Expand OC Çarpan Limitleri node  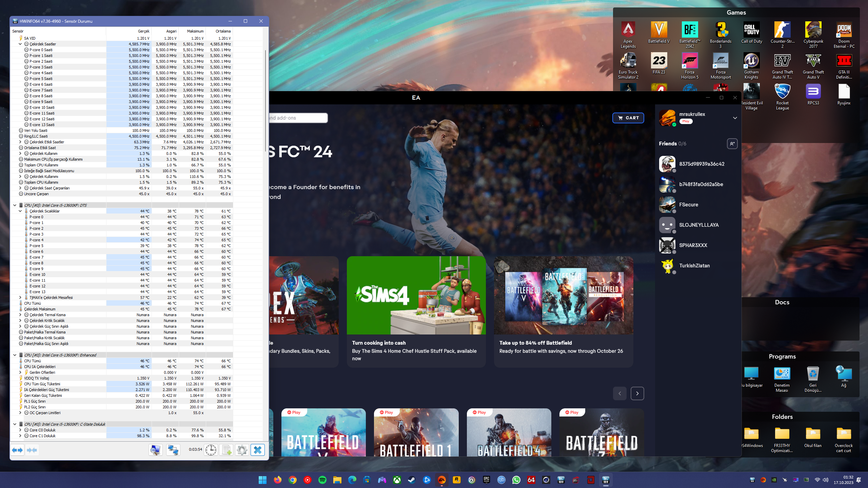tap(20, 413)
